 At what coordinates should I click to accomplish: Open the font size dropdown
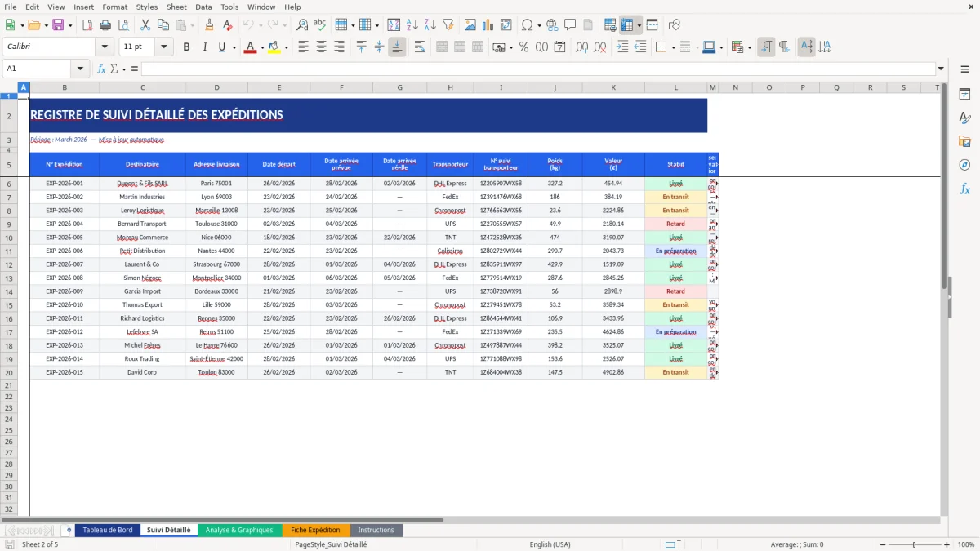[164, 47]
